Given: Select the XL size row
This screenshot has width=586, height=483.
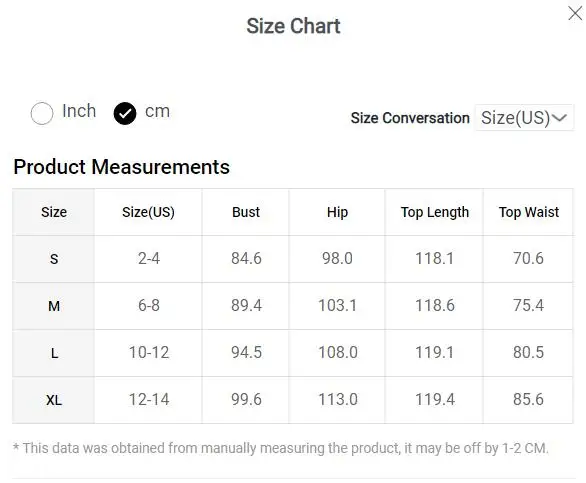Looking at the screenshot, I should point(293,400).
